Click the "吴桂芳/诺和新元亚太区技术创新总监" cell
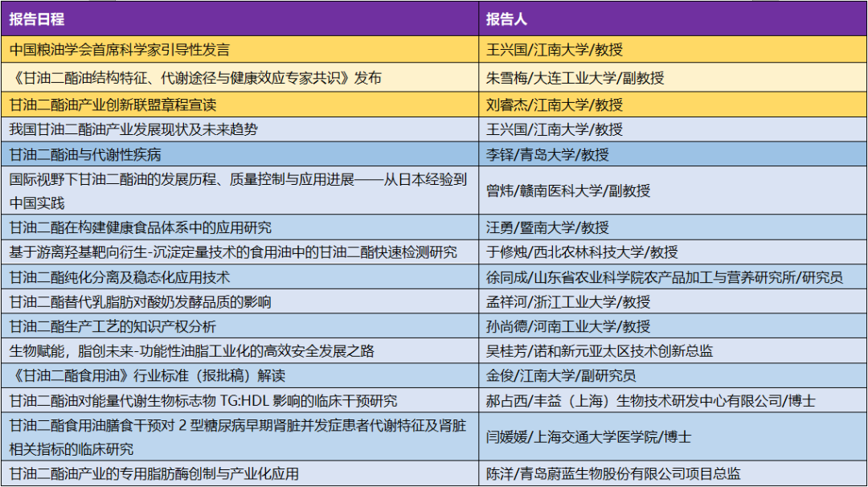868x487 pixels. (673, 350)
